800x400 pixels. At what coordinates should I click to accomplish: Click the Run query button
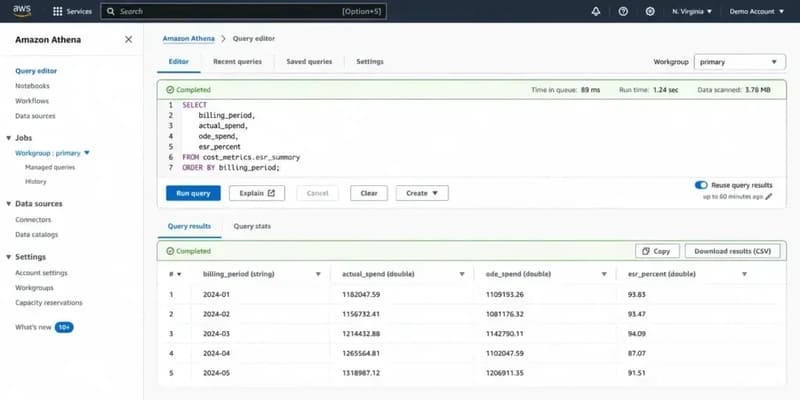point(193,193)
